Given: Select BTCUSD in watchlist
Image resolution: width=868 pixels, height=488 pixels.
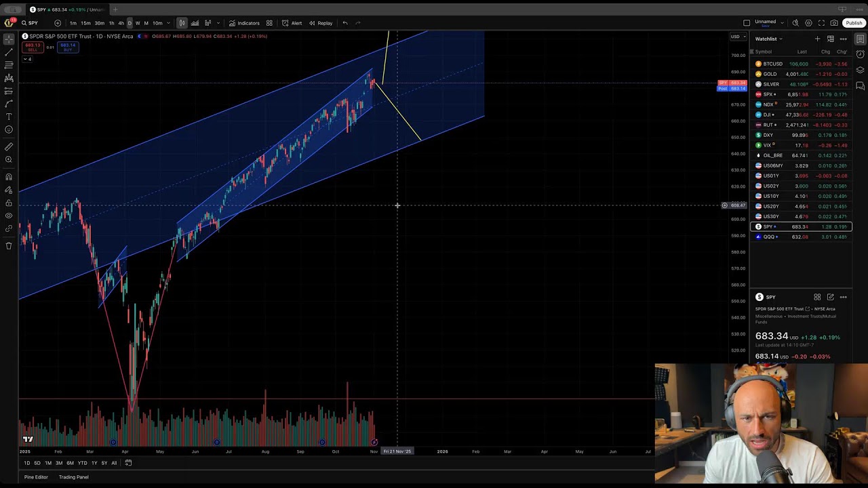Looking at the screenshot, I should 801,64.
